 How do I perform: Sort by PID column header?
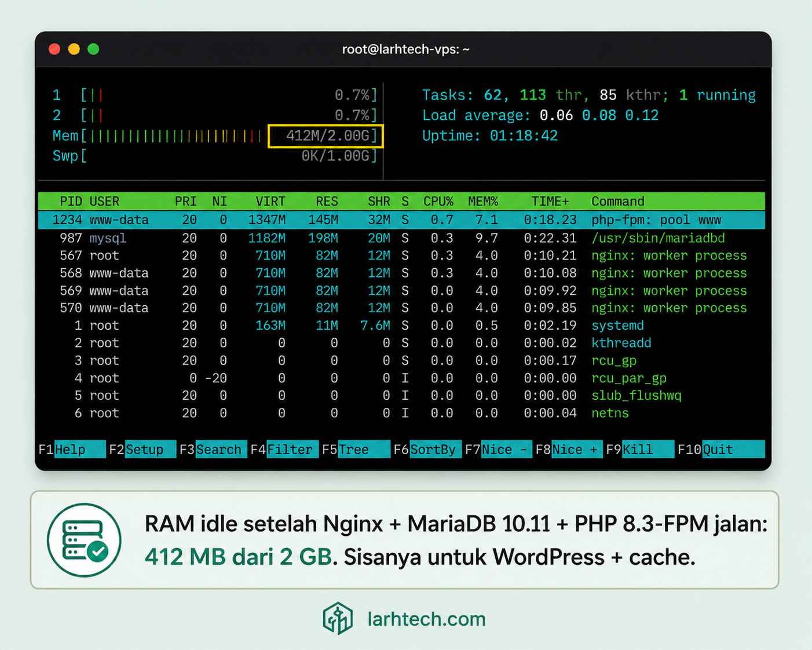pos(71,202)
